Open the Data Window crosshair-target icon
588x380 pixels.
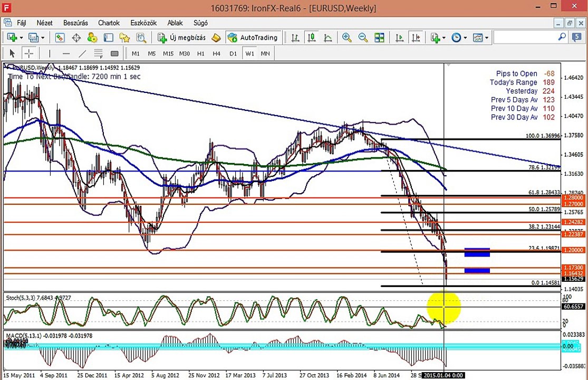76,37
